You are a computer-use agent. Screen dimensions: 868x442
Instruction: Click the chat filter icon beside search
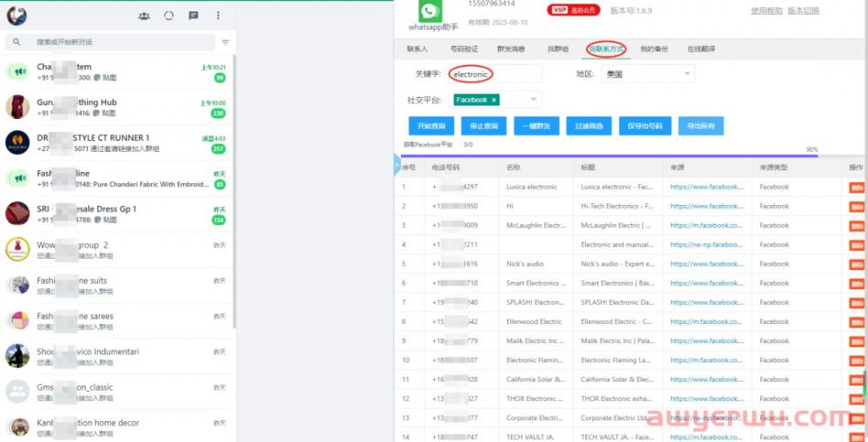point(226,42)
